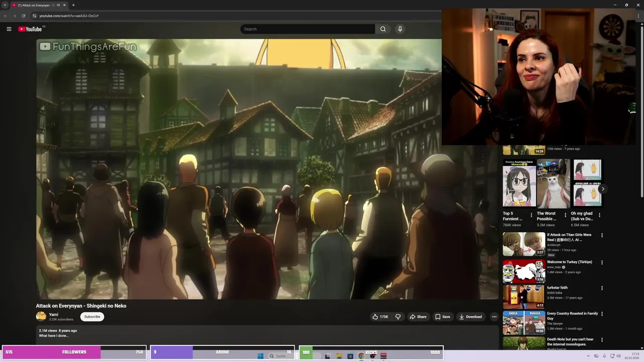This screenshot has width=644, height=362.
Task: Switch to Chrome on the taskbar
Action: [x=361, y=356]
